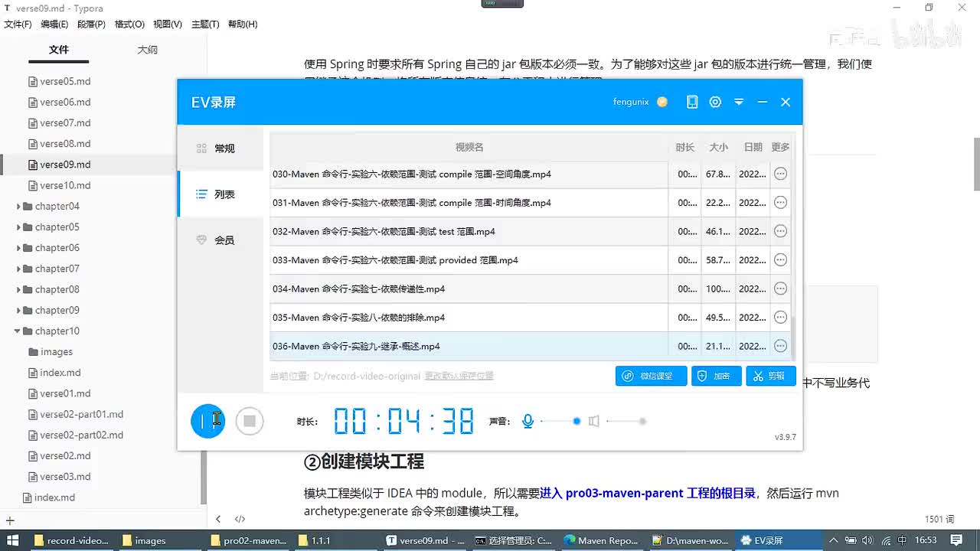Click the 1501 词 word count
980x551 pixels.
pos(939,519)
